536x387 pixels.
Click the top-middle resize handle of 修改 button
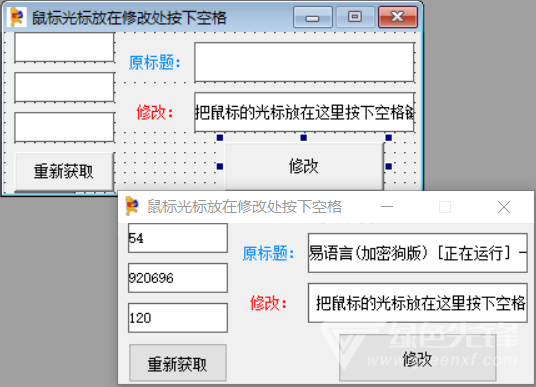304,137
